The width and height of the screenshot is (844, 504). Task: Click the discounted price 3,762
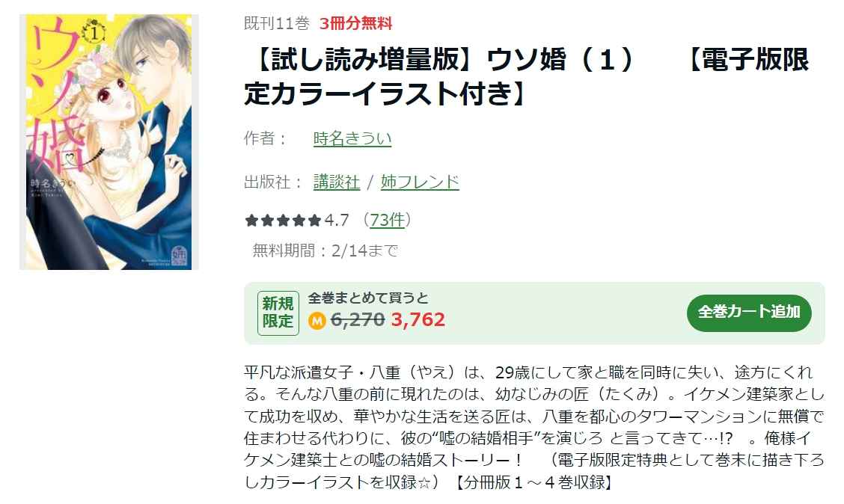[418, 320]
